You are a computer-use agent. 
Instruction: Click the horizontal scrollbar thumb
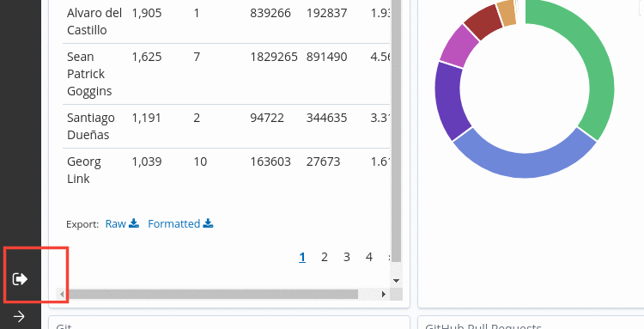click(x=212, y=294)
